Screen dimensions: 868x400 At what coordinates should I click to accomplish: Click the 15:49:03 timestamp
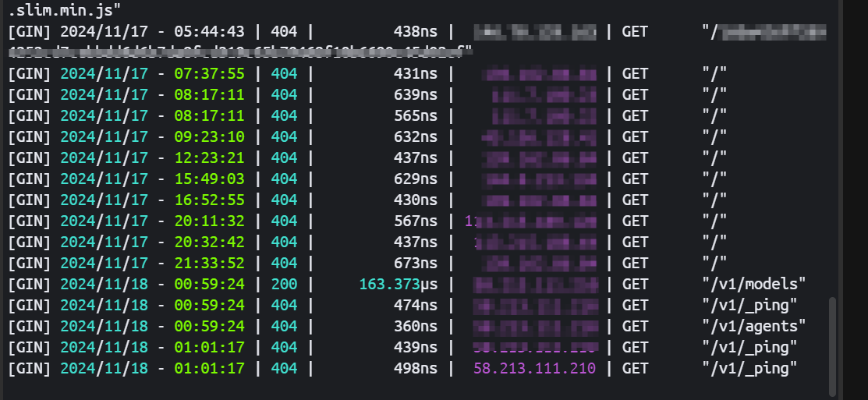[x=209, y=179]
